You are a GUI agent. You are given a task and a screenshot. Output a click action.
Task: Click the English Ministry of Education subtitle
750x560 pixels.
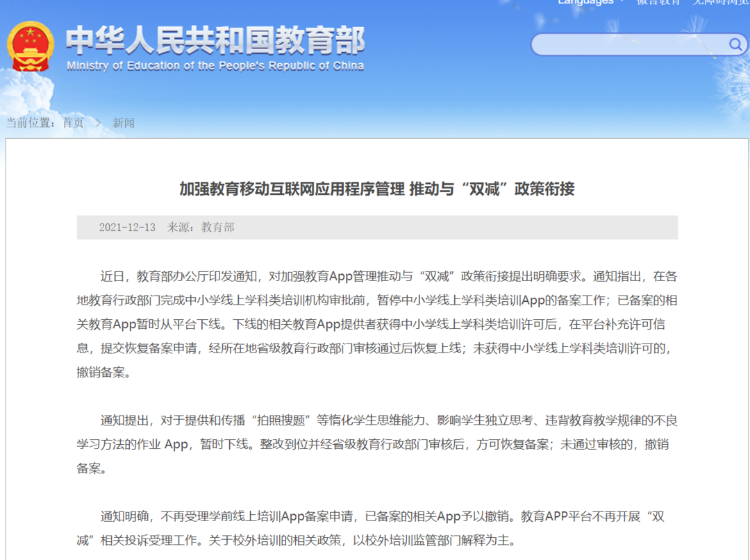[x=215, y=66]
